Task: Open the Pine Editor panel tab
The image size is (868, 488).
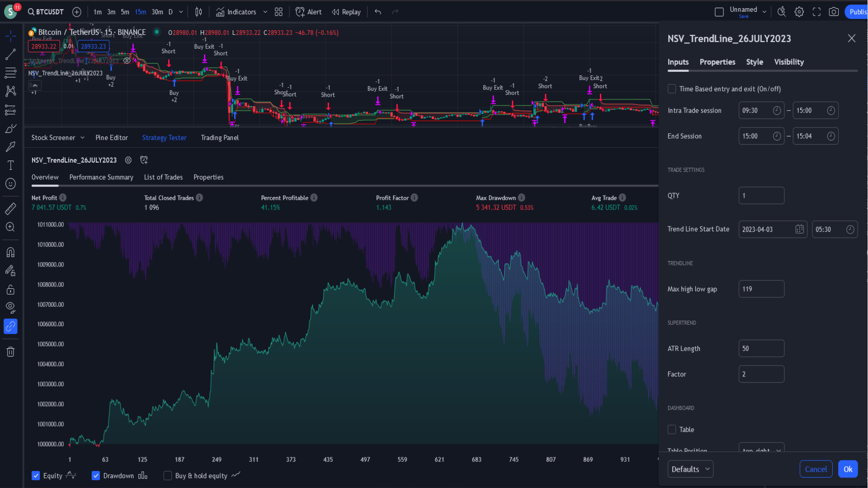Action: (x=112, y=138)
